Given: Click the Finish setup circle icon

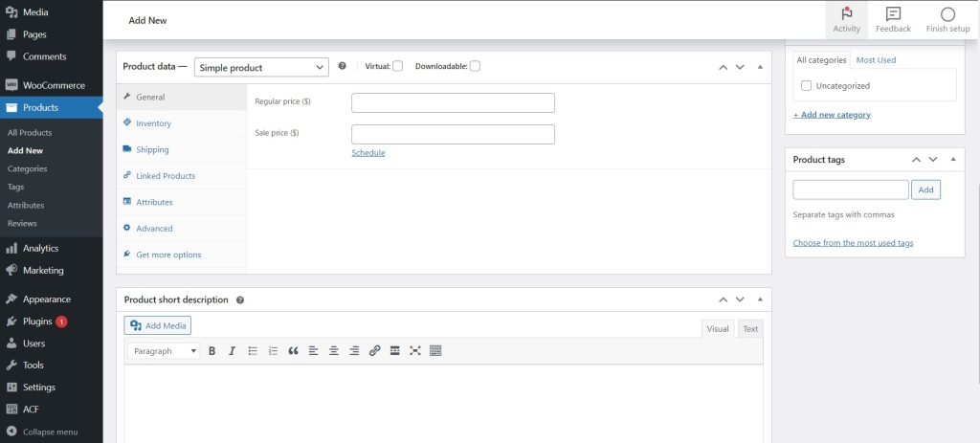Looking at the screenshot, I should click(947, 13).
